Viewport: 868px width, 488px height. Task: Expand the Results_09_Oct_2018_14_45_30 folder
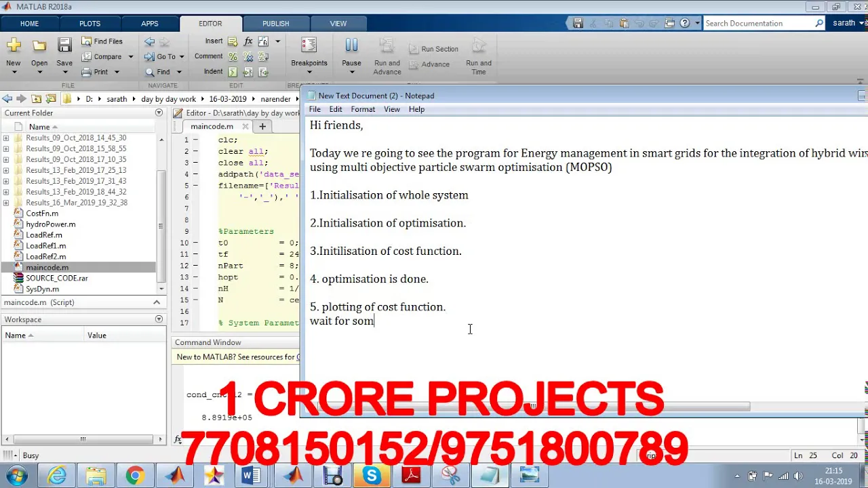pos(6,138)
